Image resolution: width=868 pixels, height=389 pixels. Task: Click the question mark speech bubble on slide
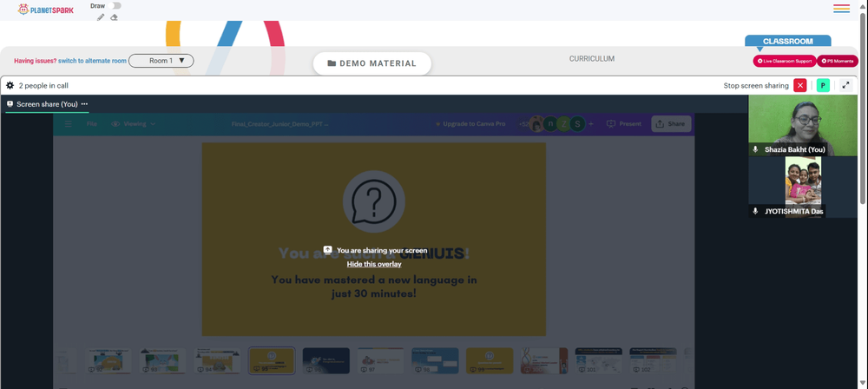[x=373, y=201]
